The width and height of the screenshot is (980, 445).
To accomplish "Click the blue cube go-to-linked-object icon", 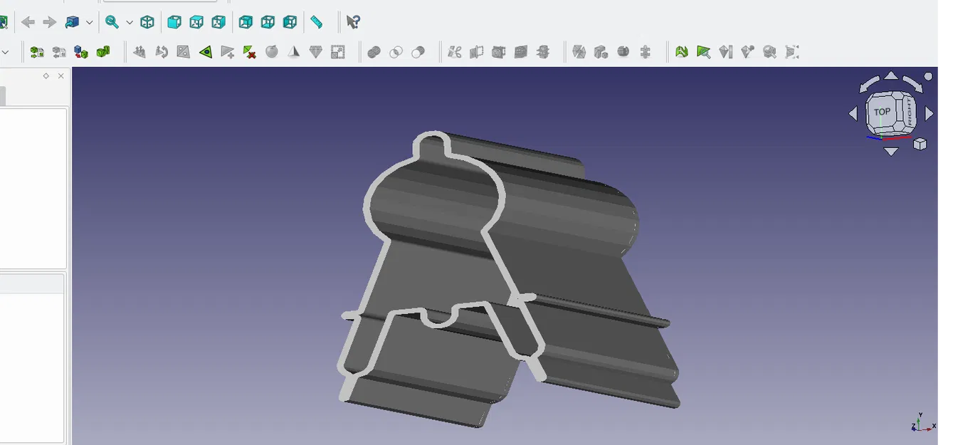I will pos(72,22).
